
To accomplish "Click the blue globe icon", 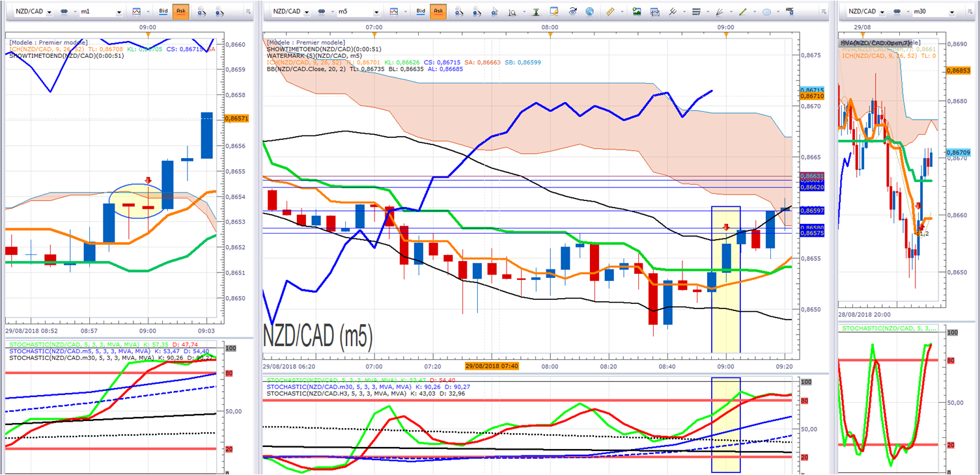I will pyautogui.click(x=589, y=11).
